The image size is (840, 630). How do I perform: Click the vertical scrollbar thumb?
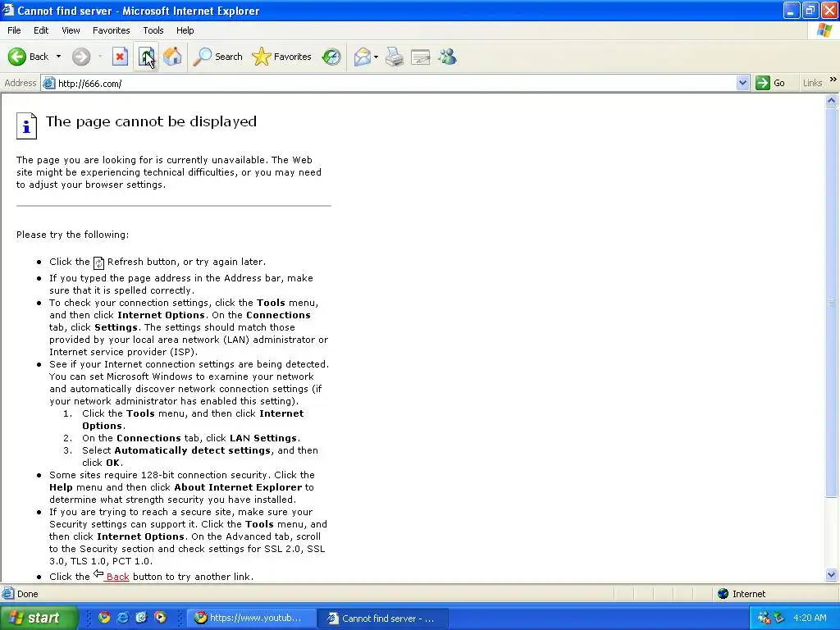tap(832, 303)
